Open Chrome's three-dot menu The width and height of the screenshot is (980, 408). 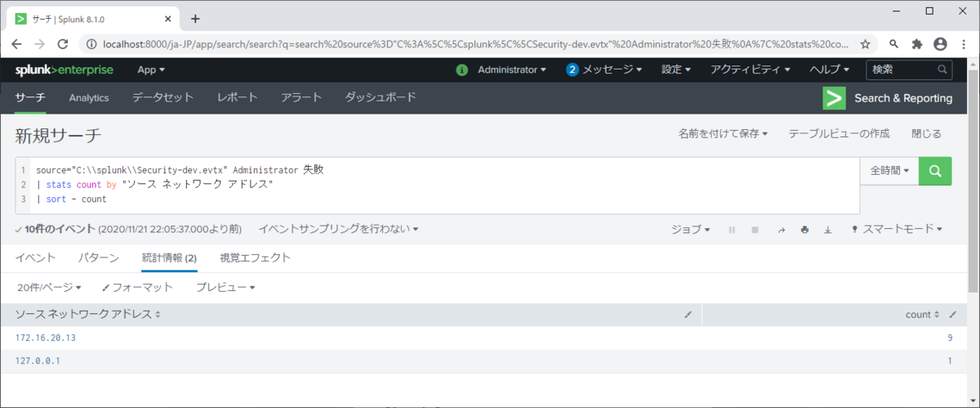pos(964,44)
